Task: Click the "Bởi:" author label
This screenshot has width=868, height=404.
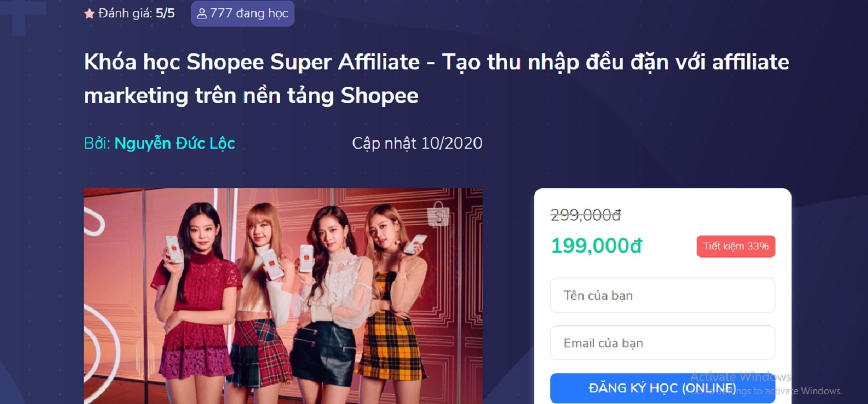Action: pyautogui.click(x=97, y=143)
